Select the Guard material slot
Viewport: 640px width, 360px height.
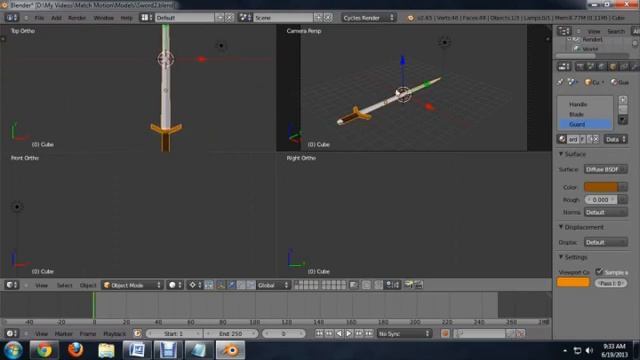tap(585, 124)
